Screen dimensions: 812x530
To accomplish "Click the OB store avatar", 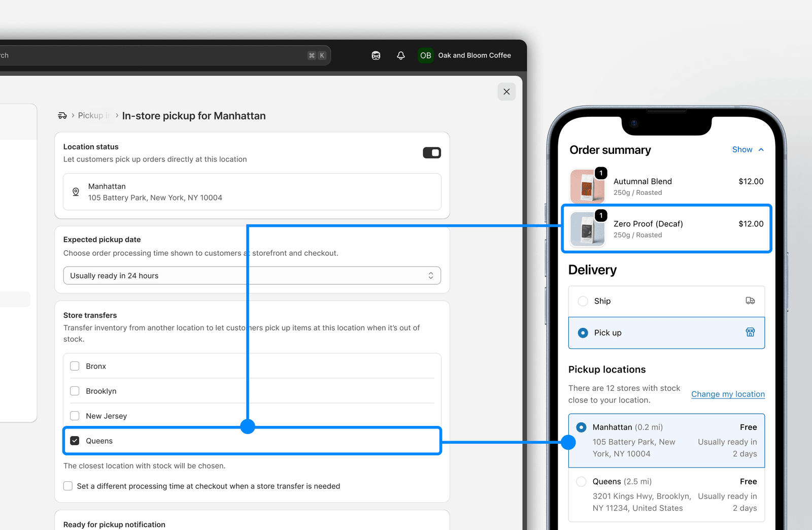I will tap(426, 55).
